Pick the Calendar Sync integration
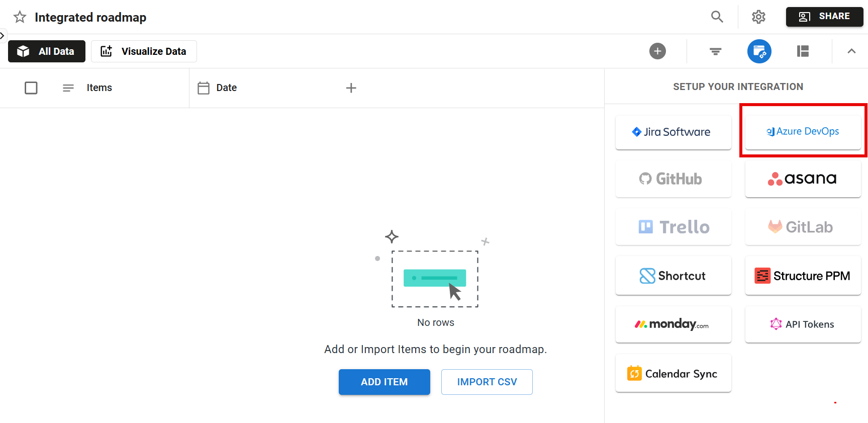 click(x=673, y=374)
